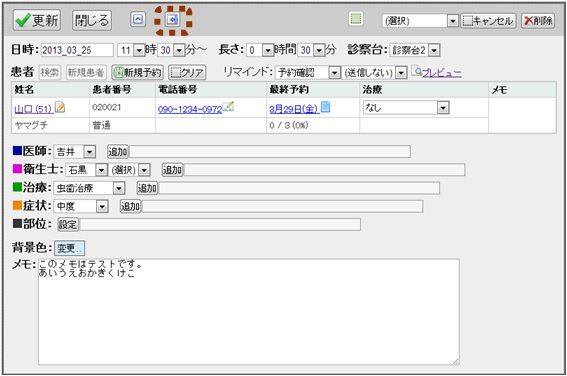Click the 部位 settings display field

tap(220, 224)
